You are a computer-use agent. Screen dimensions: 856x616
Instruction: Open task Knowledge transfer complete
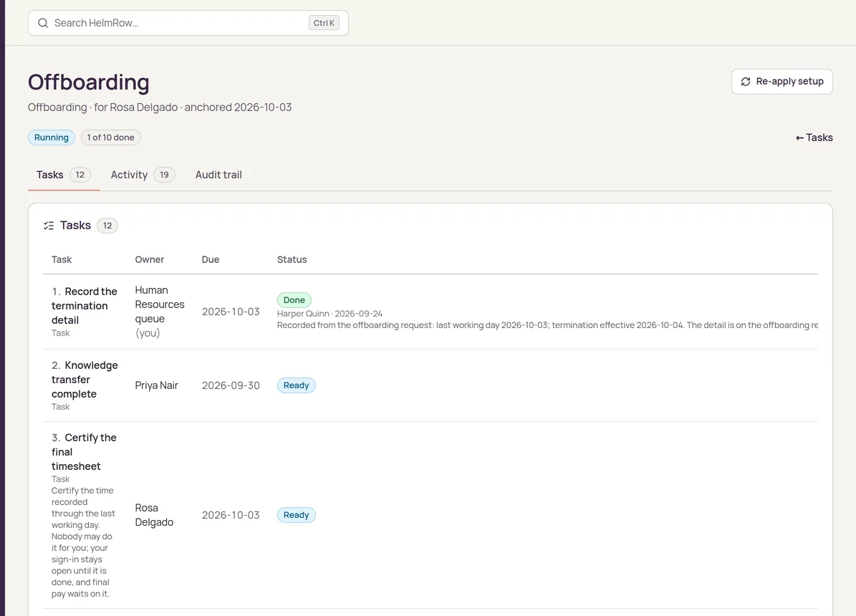point(85,380)
